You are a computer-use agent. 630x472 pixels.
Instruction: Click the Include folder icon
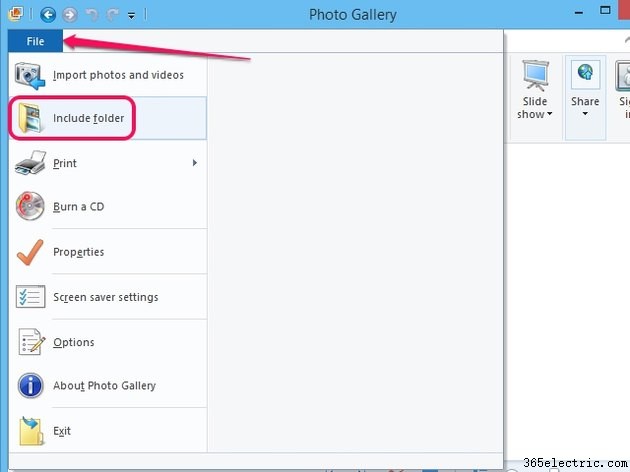(30, 118)
